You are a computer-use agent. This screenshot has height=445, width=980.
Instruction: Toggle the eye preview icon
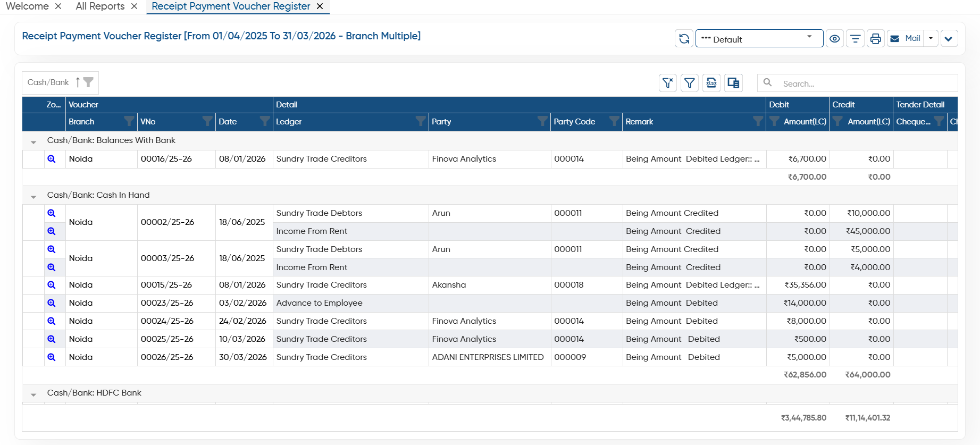coord(835,39)
